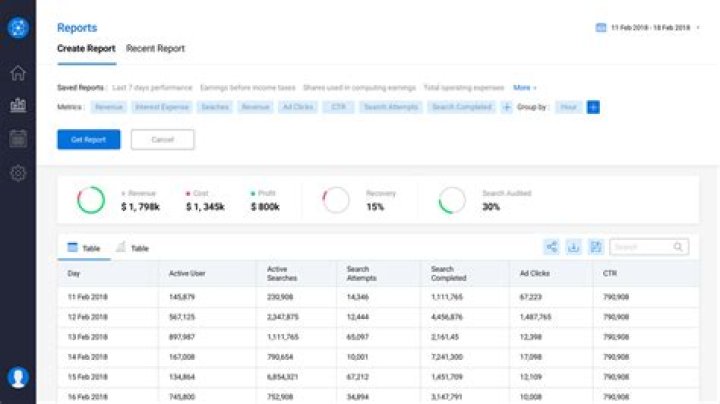The image size is (720, 404).
Task: Open settings gear in the sidebar
Action: (17, 173)
